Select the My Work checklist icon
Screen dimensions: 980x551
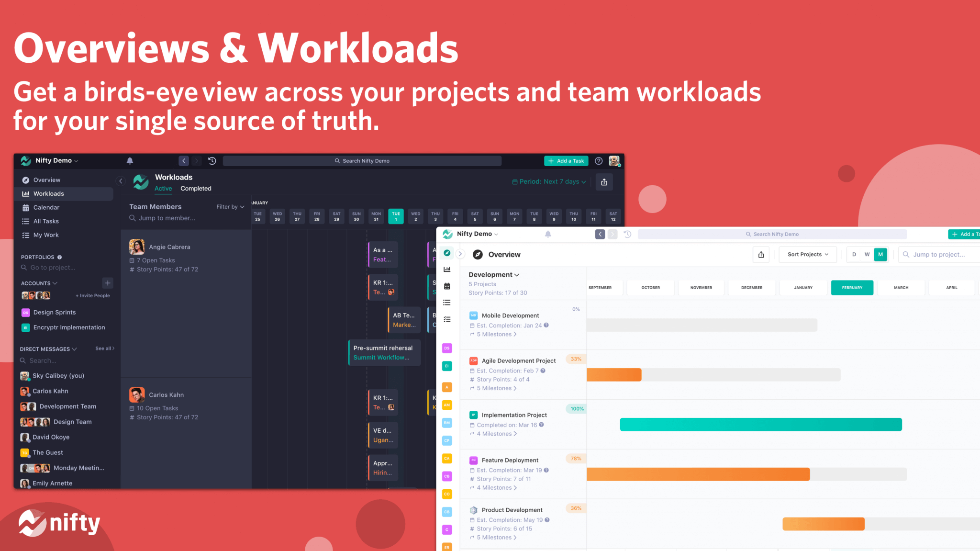click(x=26, y=235)
